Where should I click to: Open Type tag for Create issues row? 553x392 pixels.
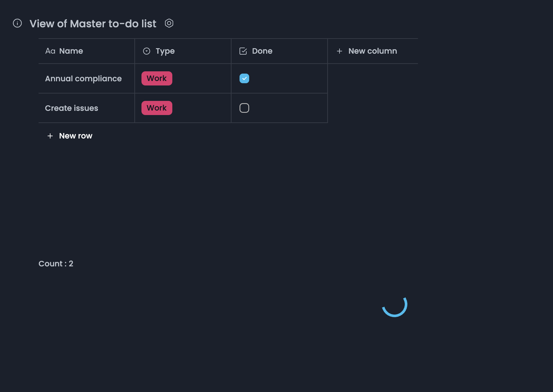157,108
